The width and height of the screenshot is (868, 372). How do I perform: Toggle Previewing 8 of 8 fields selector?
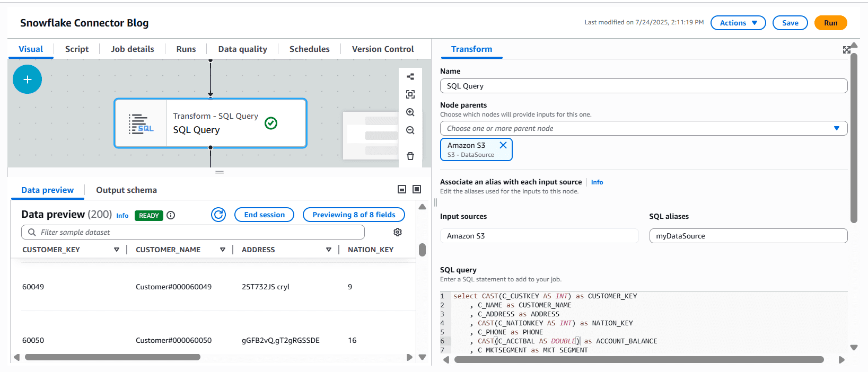click(354, 215)
